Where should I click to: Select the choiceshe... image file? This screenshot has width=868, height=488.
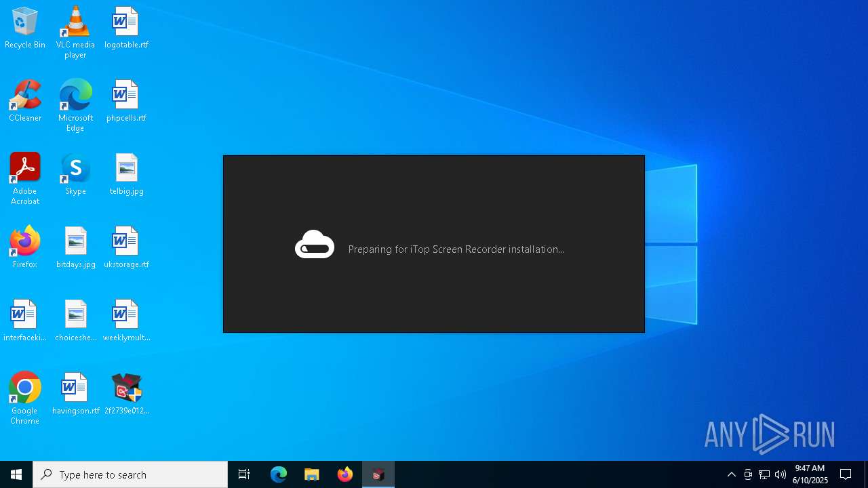pyautogui.click(x=75, y=321)
